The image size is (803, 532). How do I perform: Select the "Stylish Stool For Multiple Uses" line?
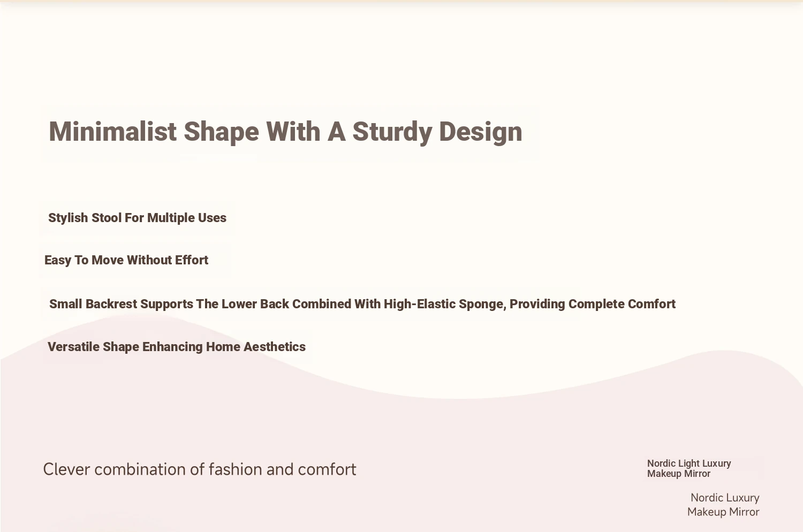[x=137, y=218]
